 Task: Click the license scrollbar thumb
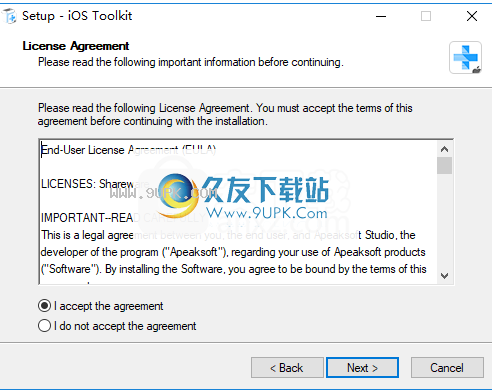tap(444, 165)
